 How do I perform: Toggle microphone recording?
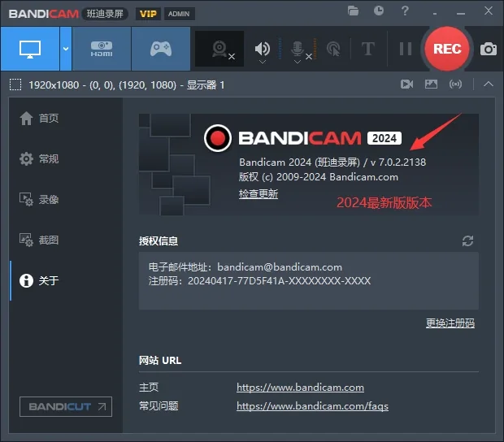[x=298, y=48]
